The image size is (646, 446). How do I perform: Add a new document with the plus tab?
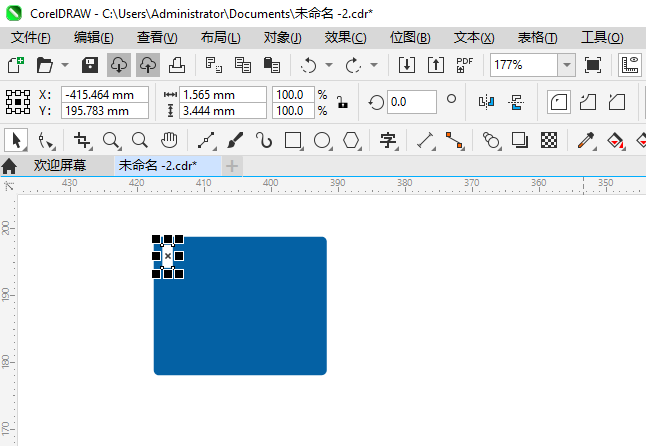coord(232,166)
